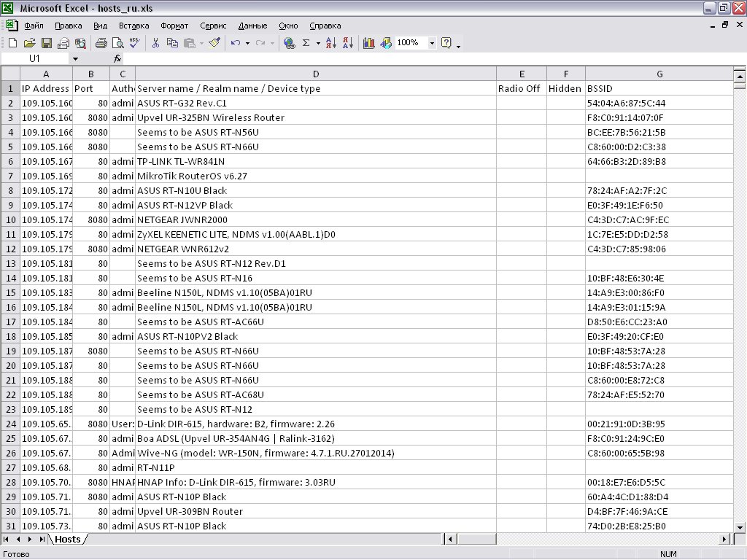
Task: Select cell 'Upvel UR-309BN Router'
Action: coord(316,511)
